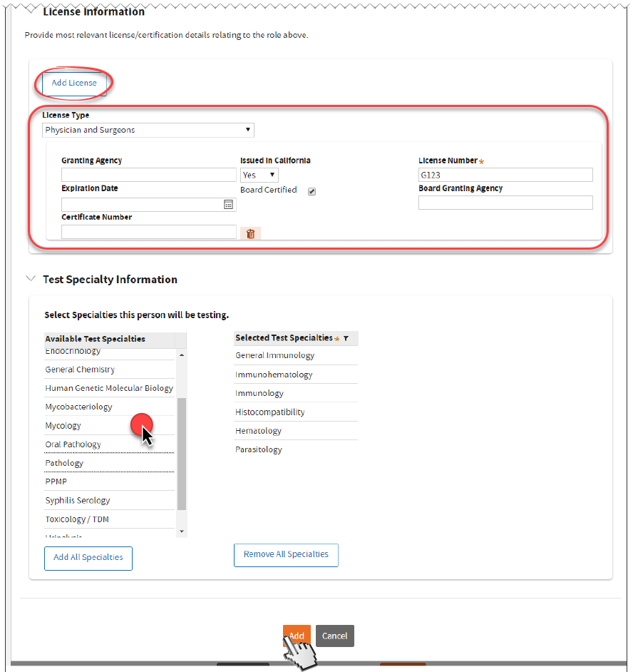Open the Issued in California dropdown
The width and height of the screenshot is (633, 672).
pos(259,175)
